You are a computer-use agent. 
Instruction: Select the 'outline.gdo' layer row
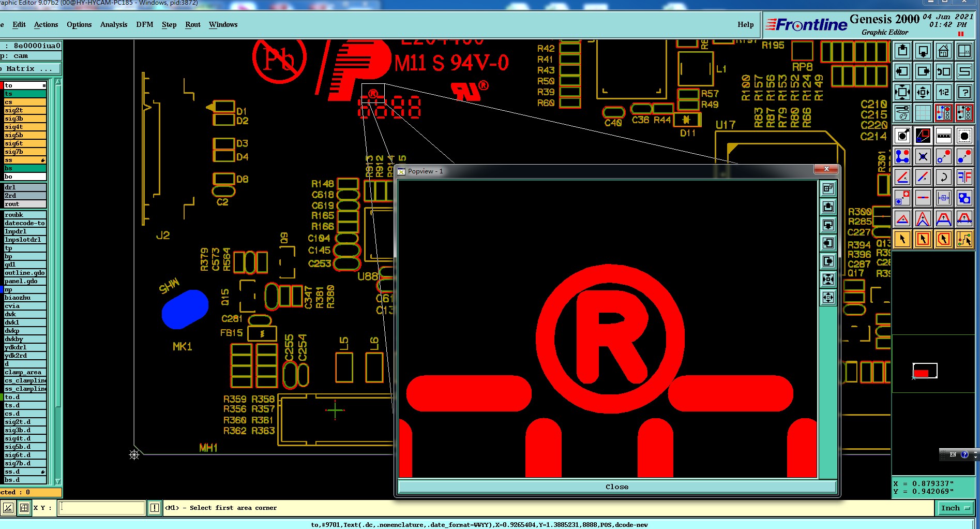point(25,273)
